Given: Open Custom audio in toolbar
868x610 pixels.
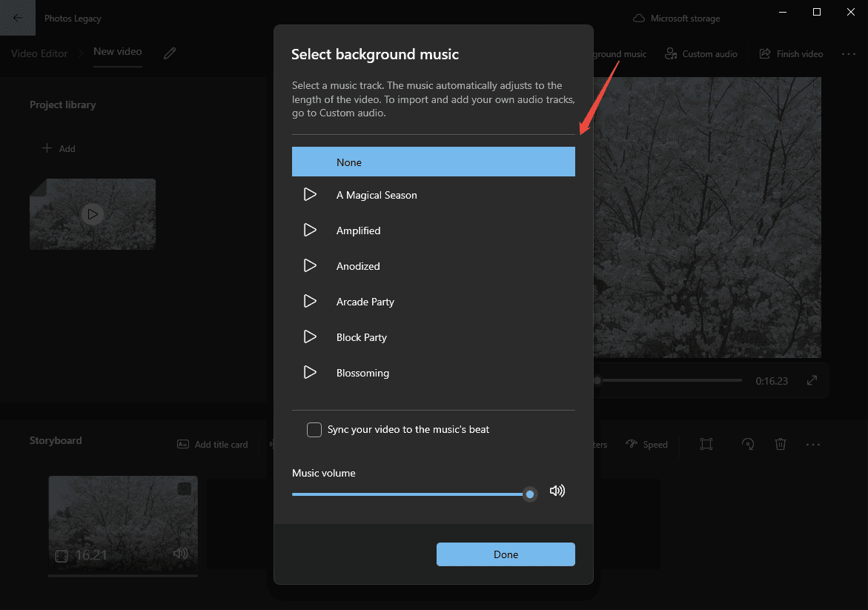Looking at the screenshot, I should coord(700,53).
